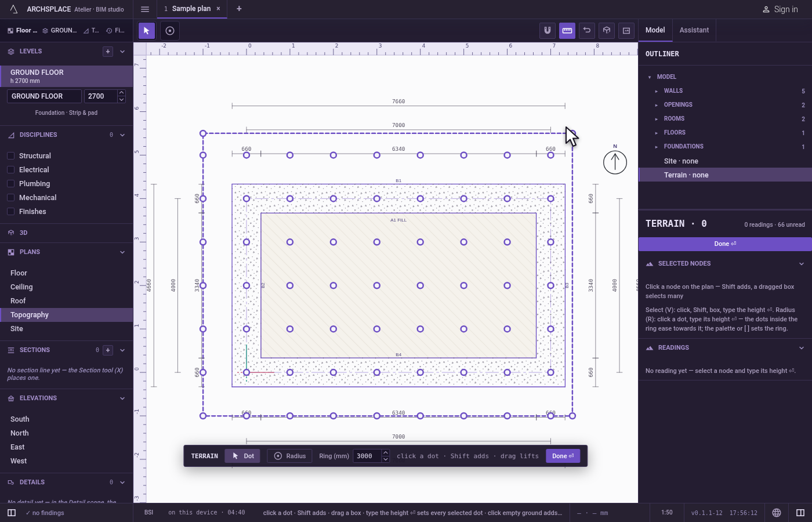Tick the Mechanical discipline checkbox
The height and width of the screenshot is (522, 812).
(x=10, y=198)
